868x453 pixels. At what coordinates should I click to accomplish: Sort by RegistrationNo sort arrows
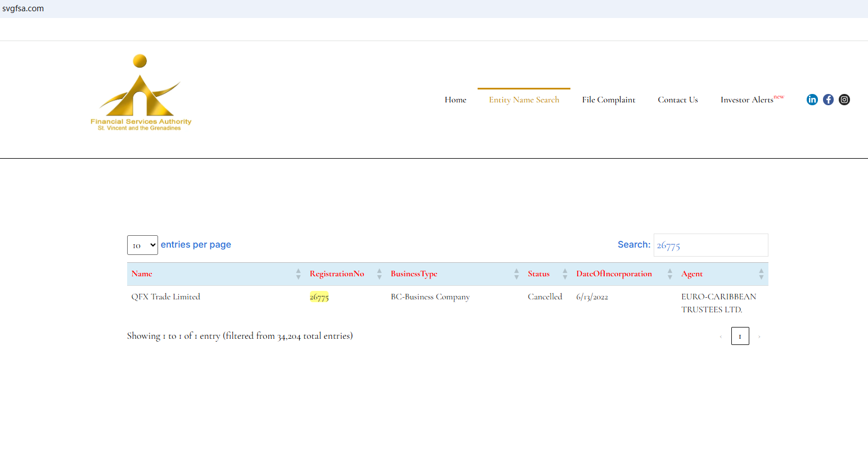379,274
